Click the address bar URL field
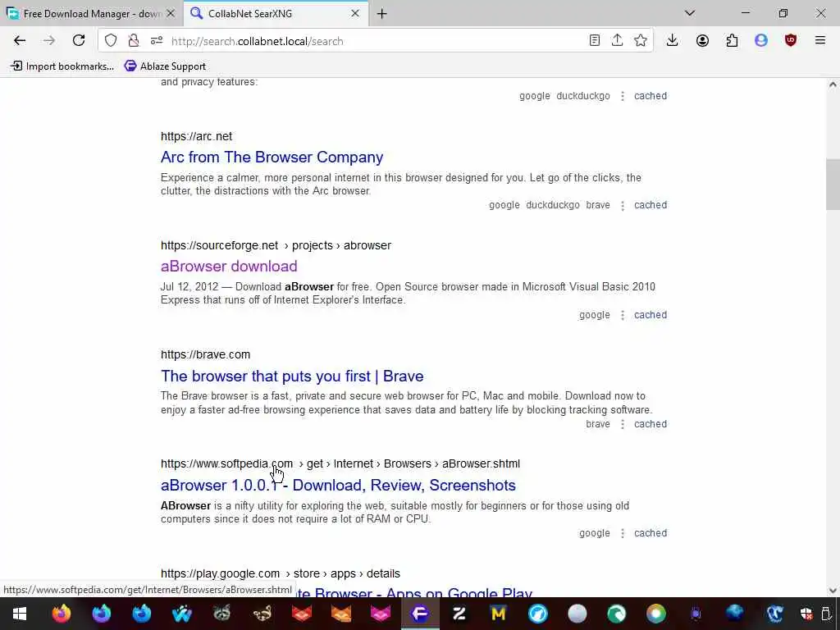 (375, 41)
